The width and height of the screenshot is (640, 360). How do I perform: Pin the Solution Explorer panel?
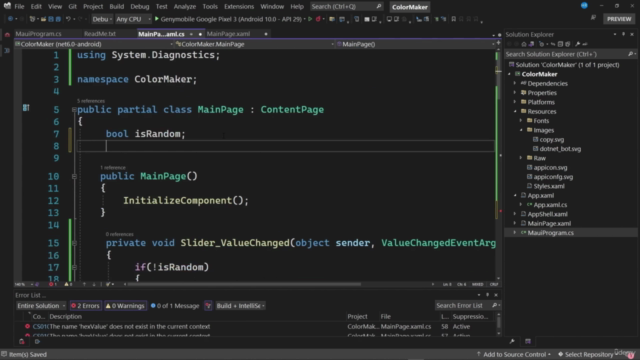623,34
